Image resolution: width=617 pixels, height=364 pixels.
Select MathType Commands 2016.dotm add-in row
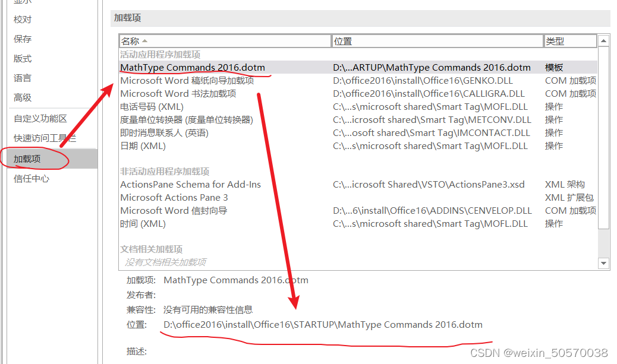coord(358,67)
